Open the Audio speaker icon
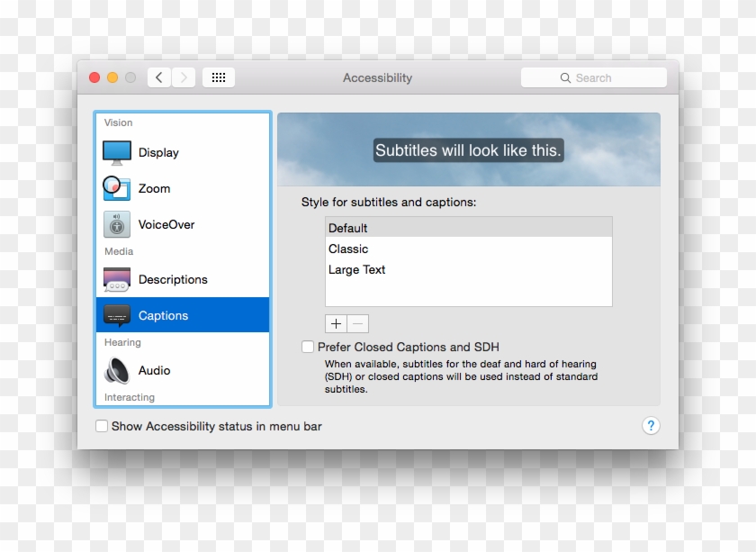 pos(117,371)
